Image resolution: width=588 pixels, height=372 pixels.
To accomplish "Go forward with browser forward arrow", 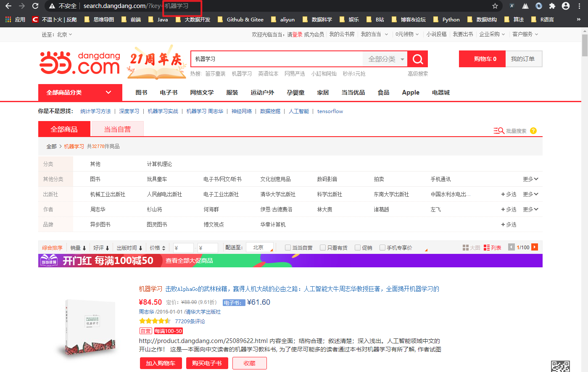I will (22, 6).
